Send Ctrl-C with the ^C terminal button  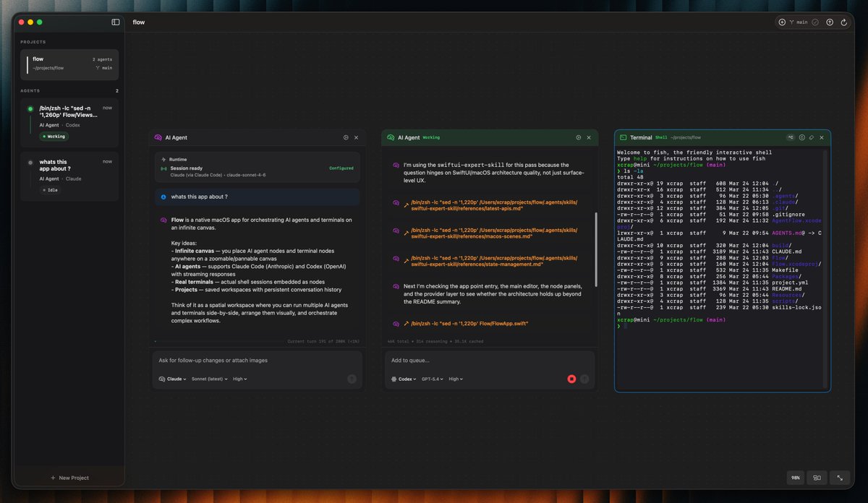[x=791, y=137]
